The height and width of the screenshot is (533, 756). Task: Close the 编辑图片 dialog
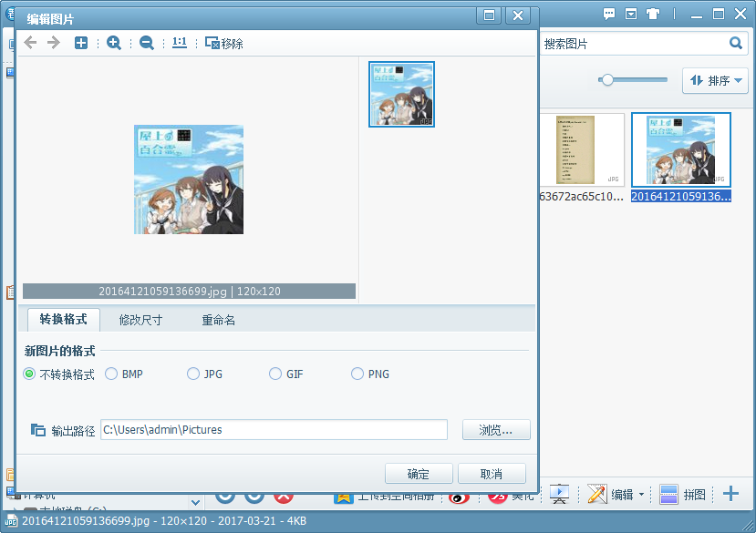(518, 15)
